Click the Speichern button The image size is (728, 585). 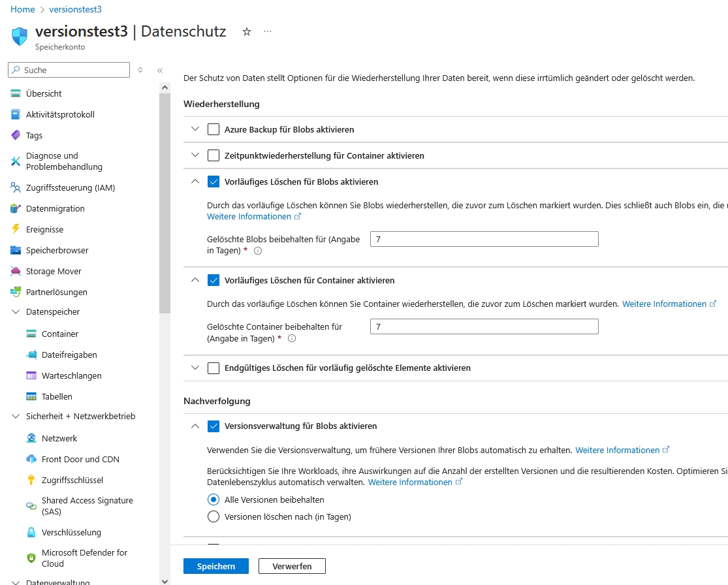[215, 566]
